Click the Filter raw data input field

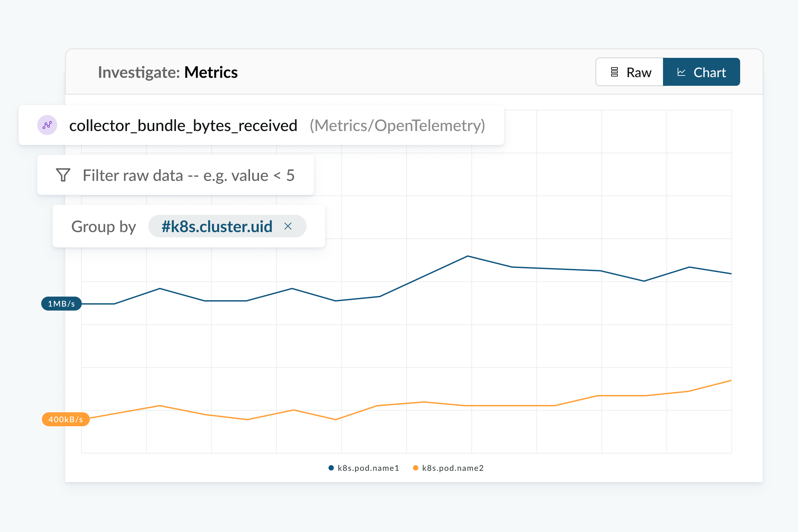tap(176, 175)
